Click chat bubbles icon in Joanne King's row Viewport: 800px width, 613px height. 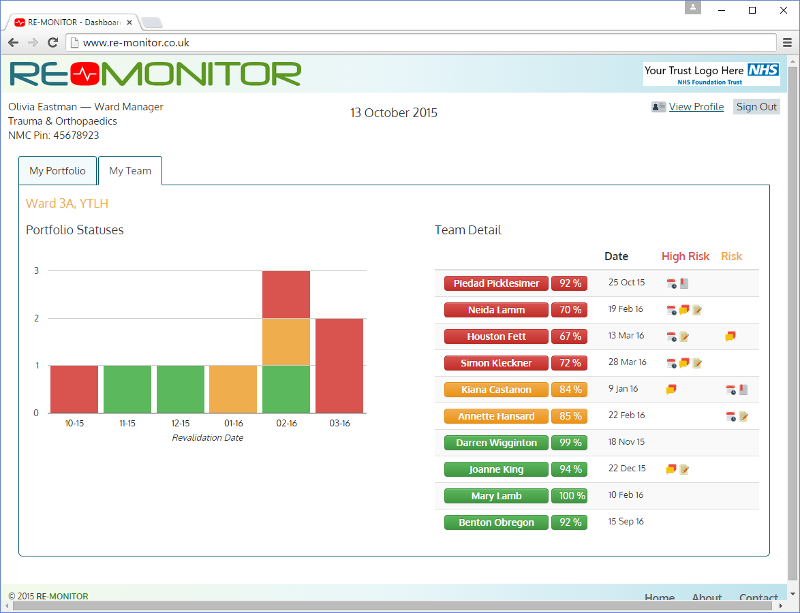point(671,469)
